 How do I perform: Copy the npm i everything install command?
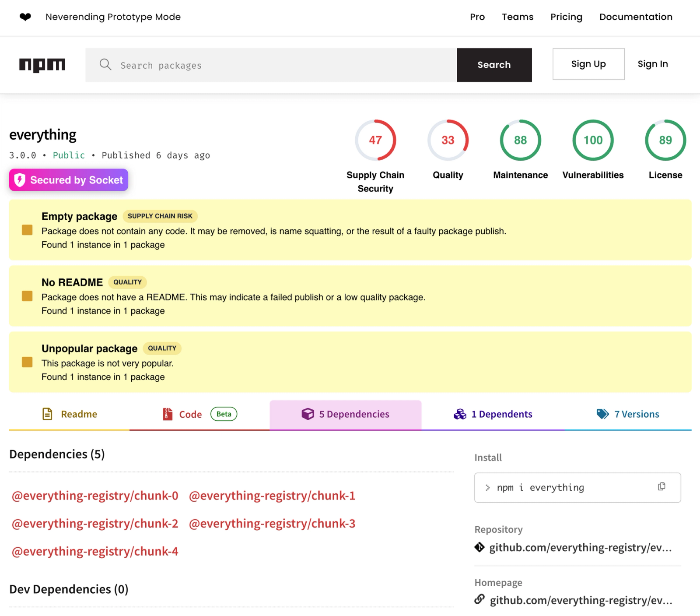point(661,487)
